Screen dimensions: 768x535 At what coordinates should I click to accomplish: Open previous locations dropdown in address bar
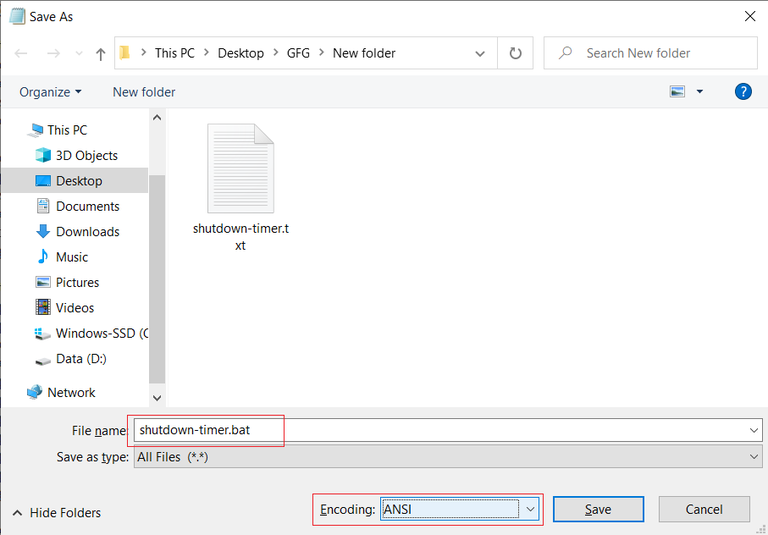pos(480,53)
